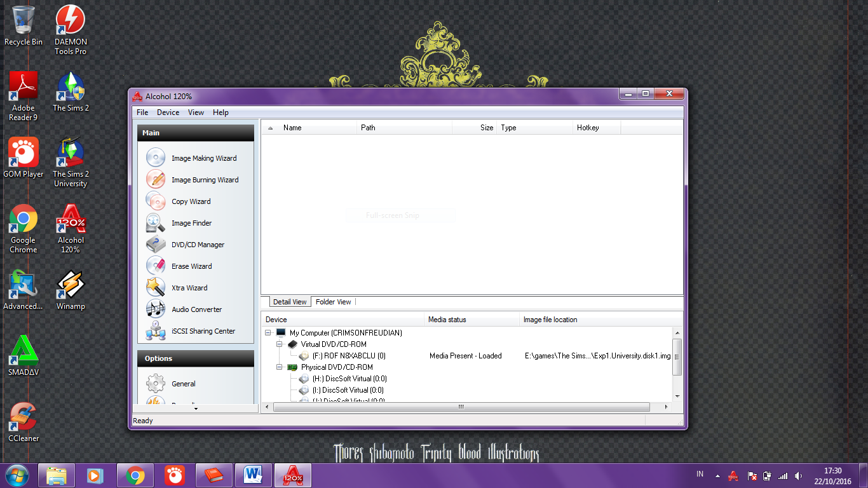Sort the image list by Size column
The height and width of the screenshot is (488, 868).
475,128
